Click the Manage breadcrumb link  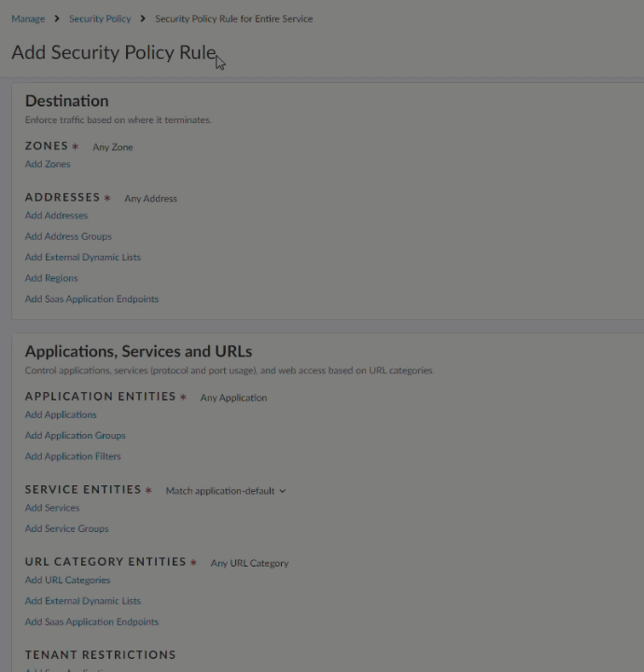(x=28, y=19)
